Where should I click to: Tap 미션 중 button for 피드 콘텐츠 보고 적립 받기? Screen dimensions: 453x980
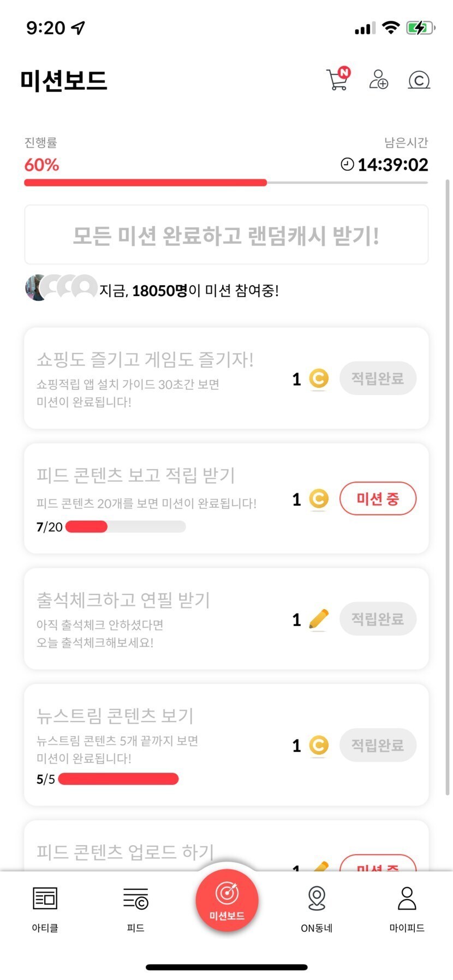[378, 498]
